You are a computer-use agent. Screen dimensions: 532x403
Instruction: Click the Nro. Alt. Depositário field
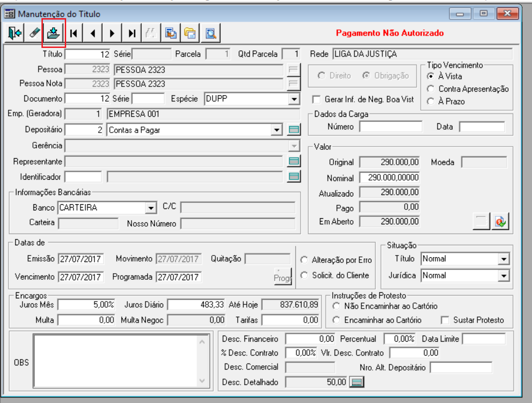point(461,368)
